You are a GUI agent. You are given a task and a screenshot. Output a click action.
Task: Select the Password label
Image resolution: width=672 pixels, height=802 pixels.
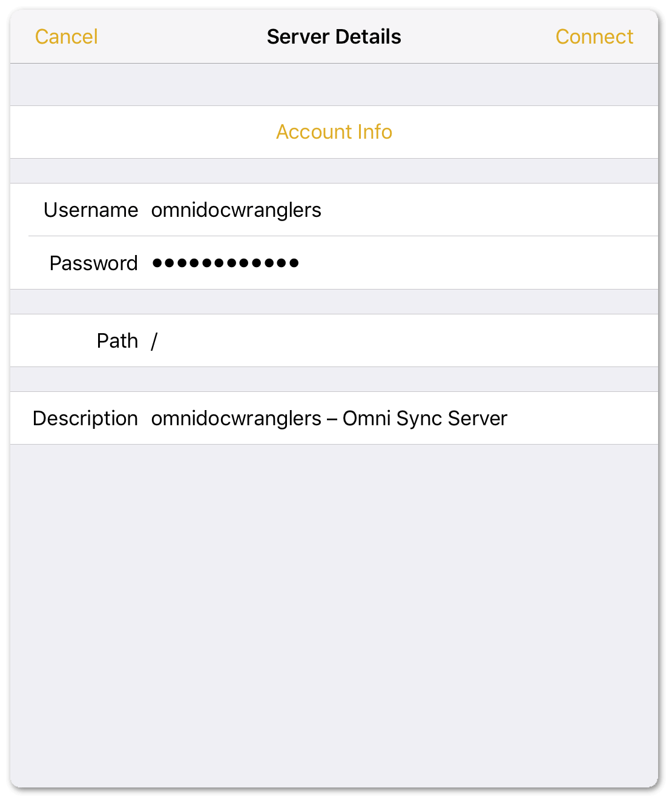point(94,263)
